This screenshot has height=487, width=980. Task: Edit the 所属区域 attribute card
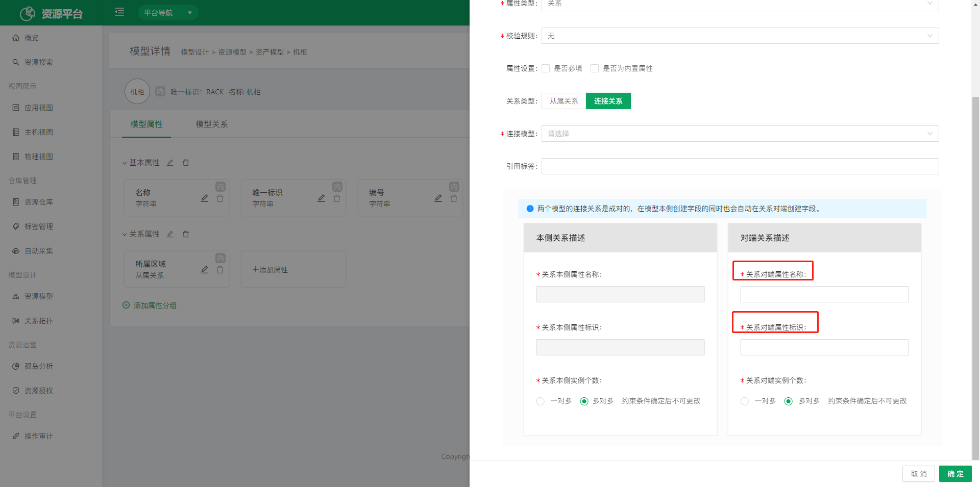204,270
